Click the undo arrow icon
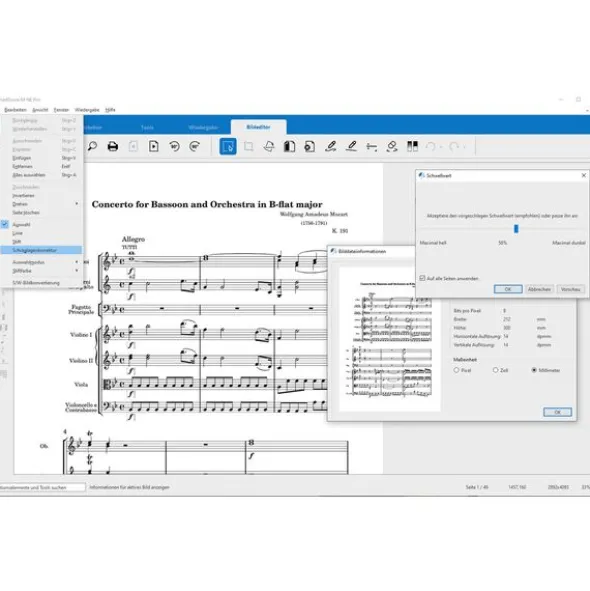Viewport: 590px width, 591px height. click(431, 146)
